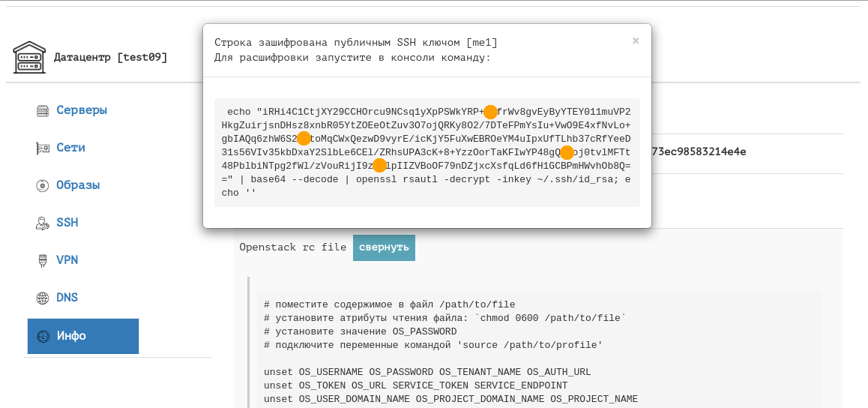868x408 pixels.
Task: Click the Образы disc icon
Action: pyautogui.click(x=43, y=186)
